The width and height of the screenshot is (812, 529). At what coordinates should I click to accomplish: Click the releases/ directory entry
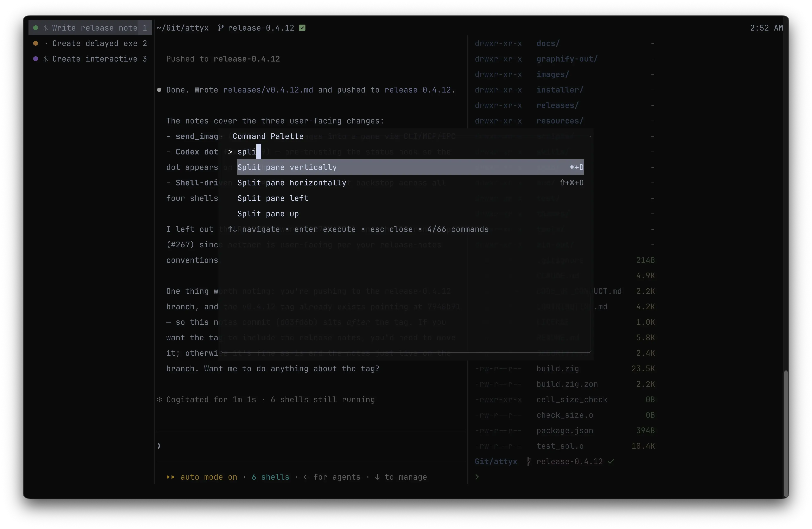pyautogui.click(x=558, y=105)
